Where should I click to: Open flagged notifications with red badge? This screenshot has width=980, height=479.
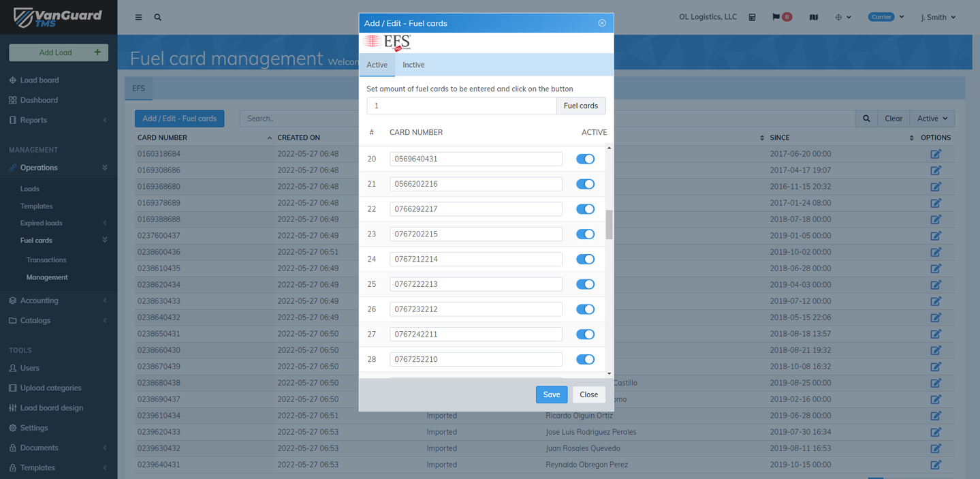[781, 17]
